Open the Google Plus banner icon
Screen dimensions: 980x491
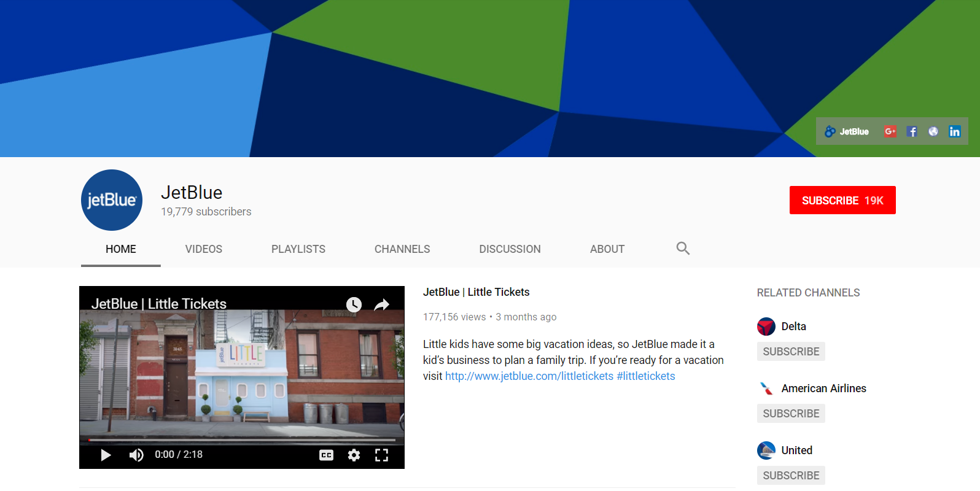(x=890, y=131)
